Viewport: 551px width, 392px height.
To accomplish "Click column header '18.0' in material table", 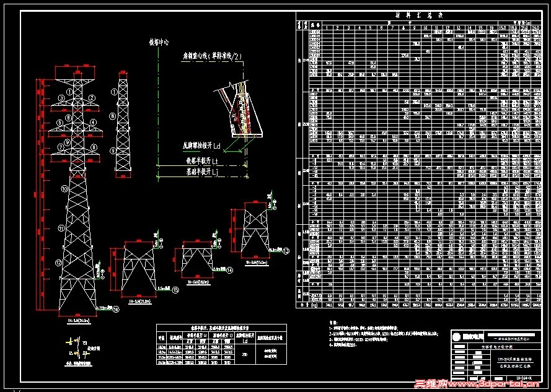I will click(x=515, y=27).
